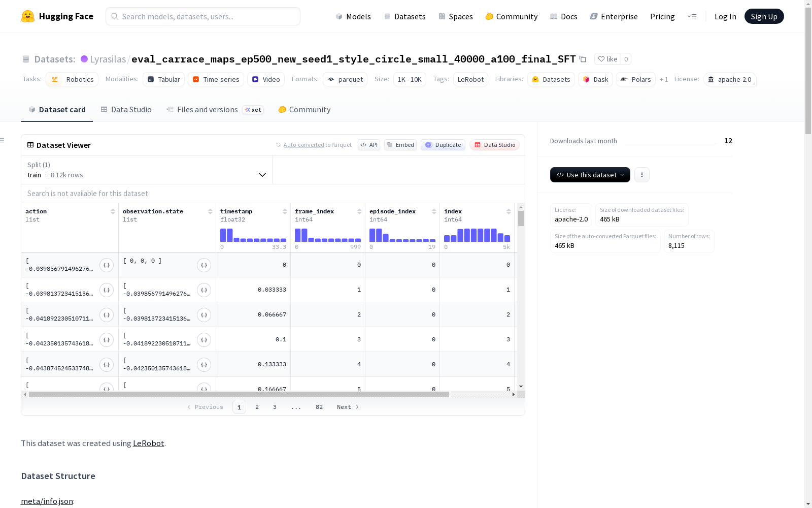
Task: Show more libraries via +1
Action: coord(664,79)
